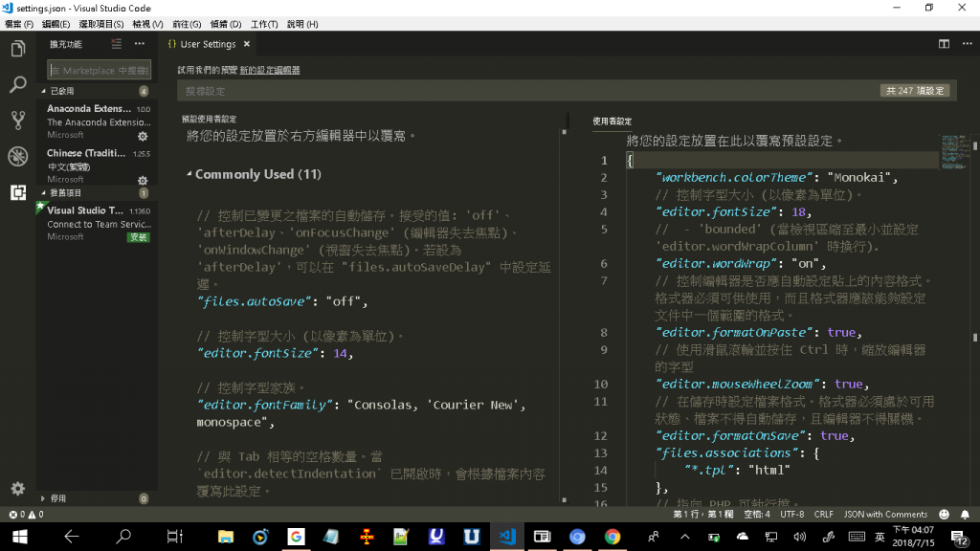Open notifications bell in status bar
The width and height of the screenshot is (980, 551).
(965, 514)
